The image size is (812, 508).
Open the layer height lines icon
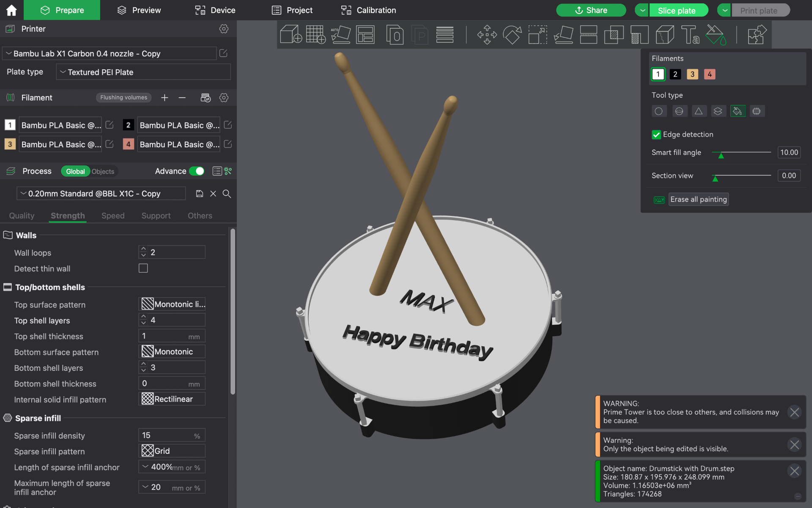click(444, 34)
